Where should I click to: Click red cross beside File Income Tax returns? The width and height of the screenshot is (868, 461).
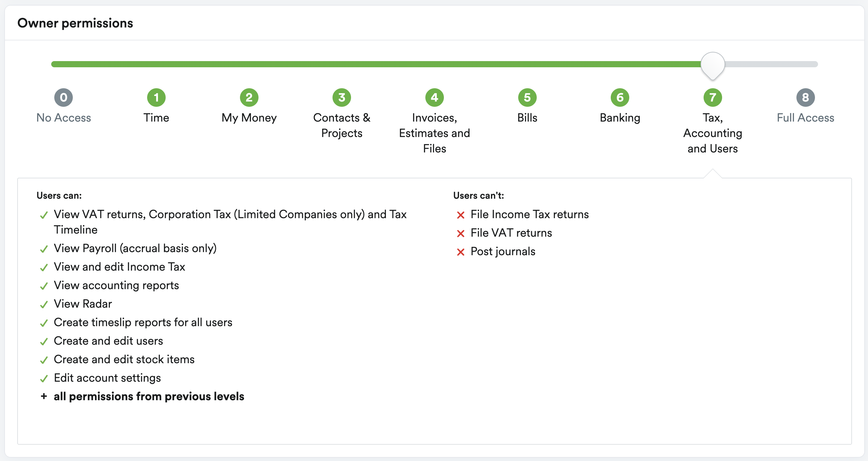click(x=461, y=215)
